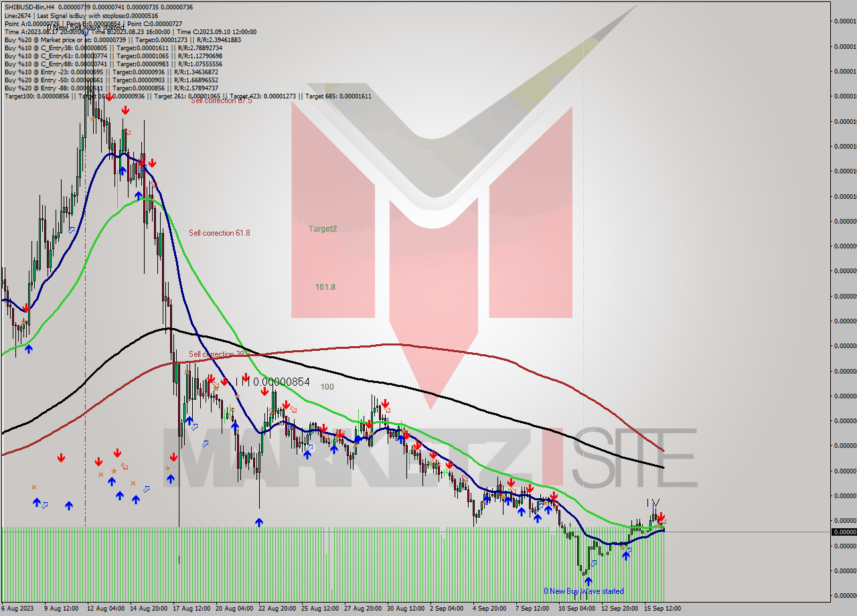The image size is (857, 616).
Task: Click the '4 Sep 20:00' time axis label
Action: 489,609
